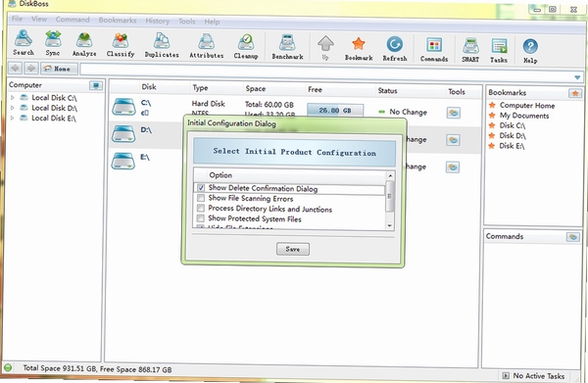Click the Option column header in dialog
The height and width of the screenshot is (383, 588).
[x=220, y=175]
